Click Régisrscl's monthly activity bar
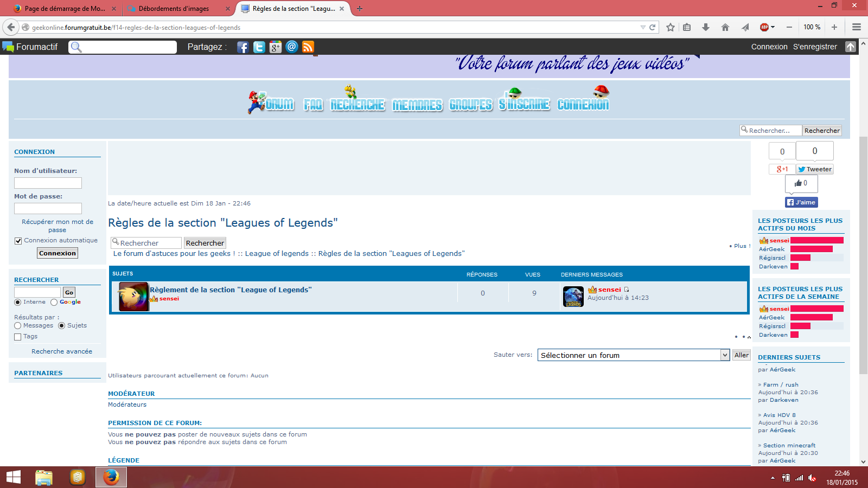 click(800, 258)
